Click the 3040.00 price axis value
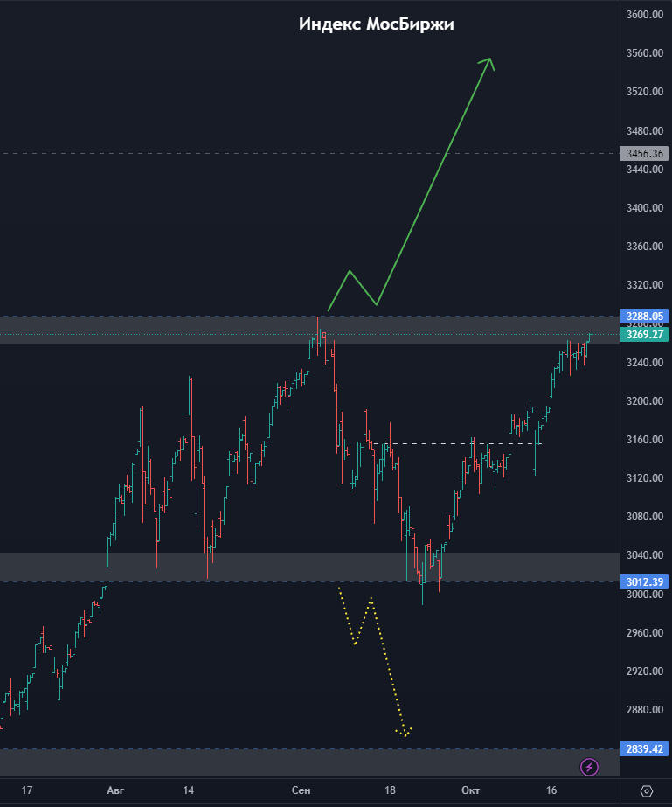 (x=644, y=555)
